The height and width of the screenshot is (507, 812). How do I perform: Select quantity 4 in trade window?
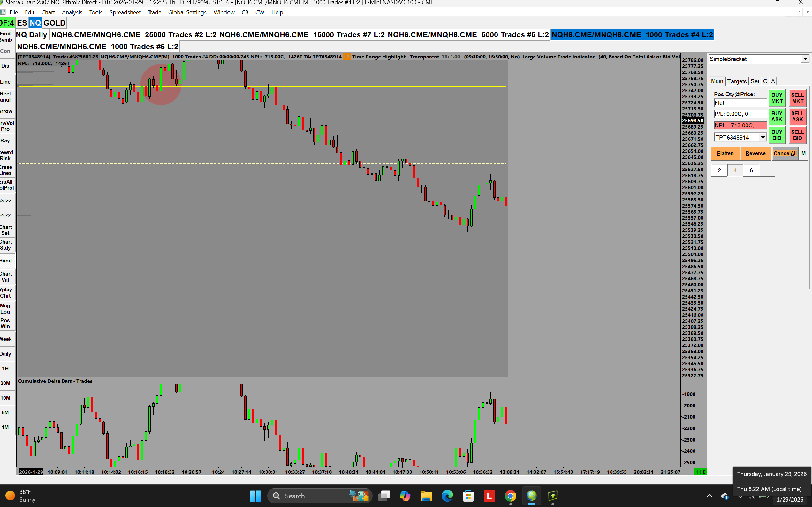point(735,170)
